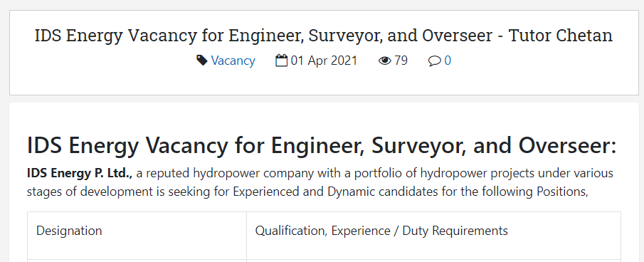Click the eye views icon
The height and width of the screenshot is (262, 644).
tap(384, 61)
